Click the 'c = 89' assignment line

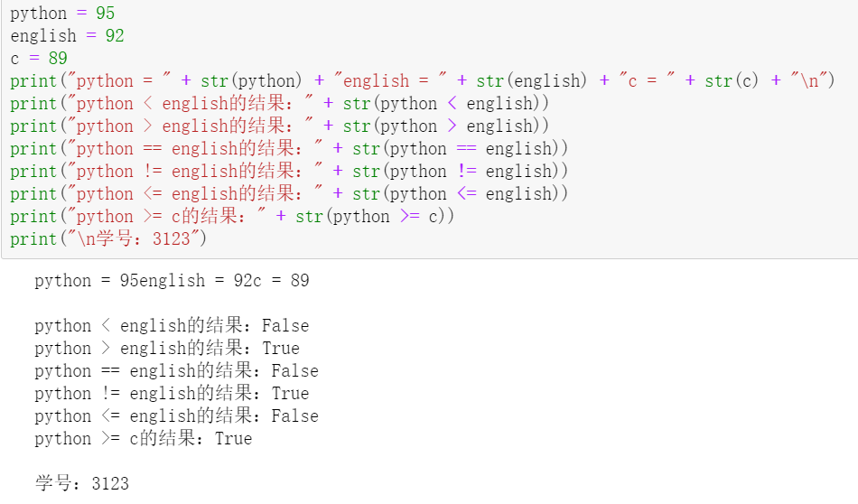coord(39,59)
